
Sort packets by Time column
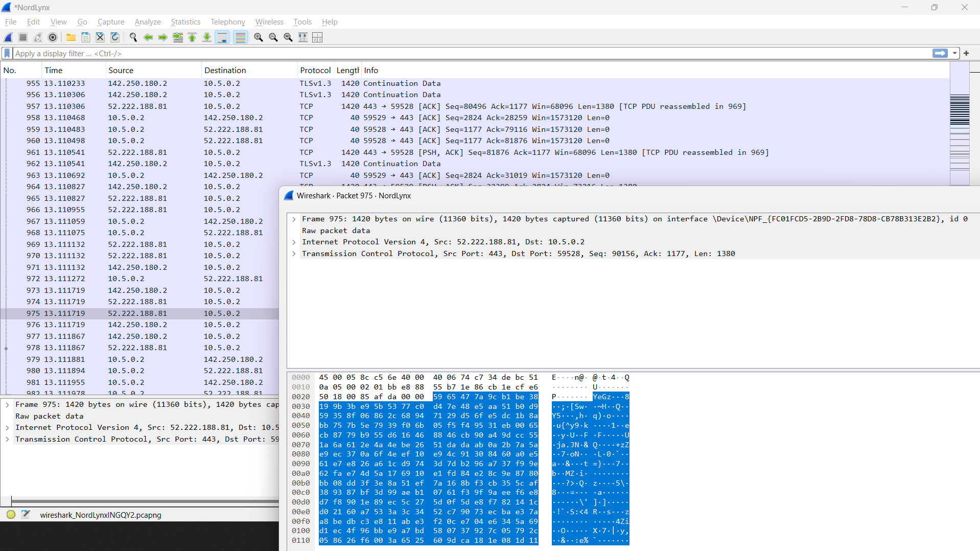pos(74,71)
